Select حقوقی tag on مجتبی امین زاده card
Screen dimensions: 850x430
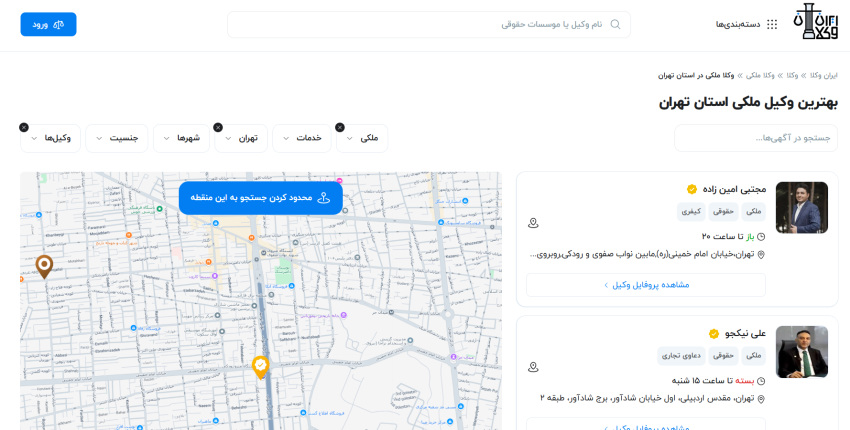tap(723, 211)
